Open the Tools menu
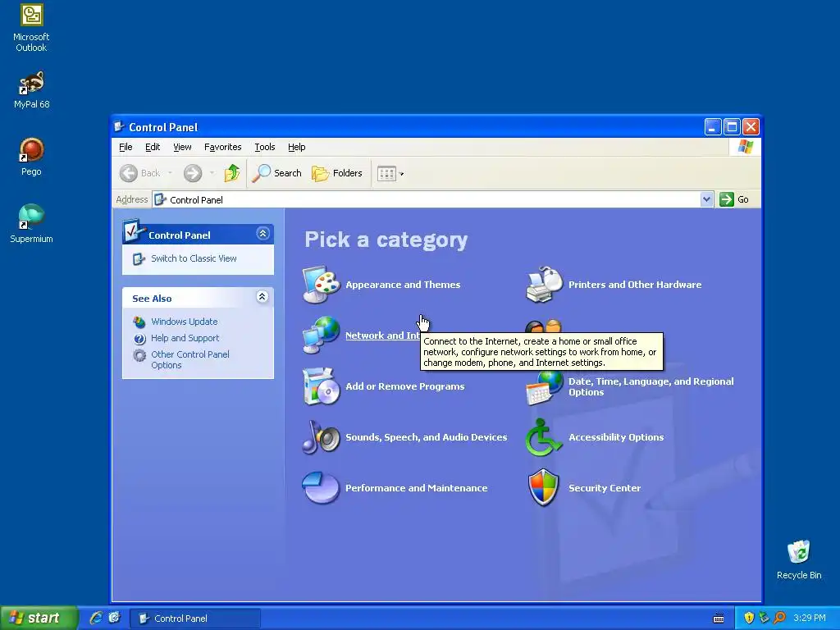840x630 pixels. (265, 147)
